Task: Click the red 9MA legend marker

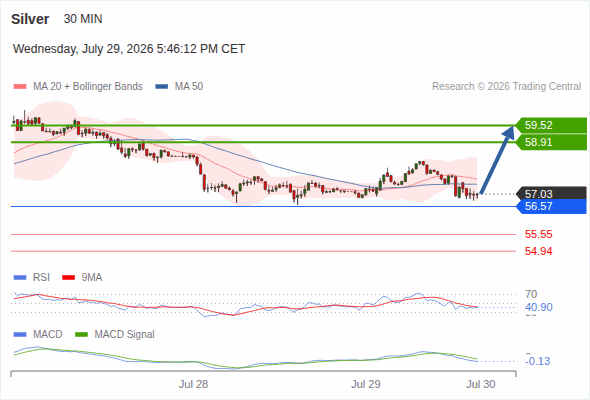Action: pyautogui.click(x=68, y=278)
